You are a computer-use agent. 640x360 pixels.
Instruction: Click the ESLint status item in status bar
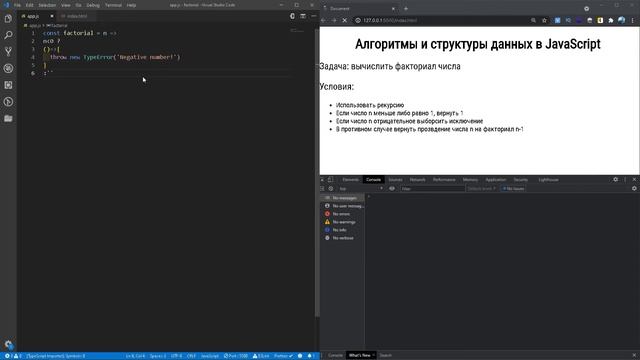261,356
